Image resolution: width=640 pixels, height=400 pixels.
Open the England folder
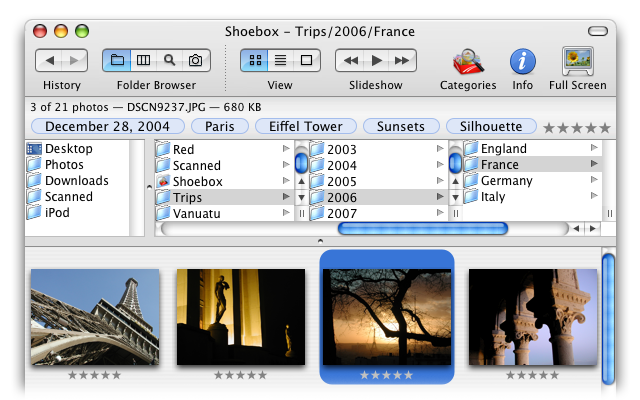[x=504, y=149]
